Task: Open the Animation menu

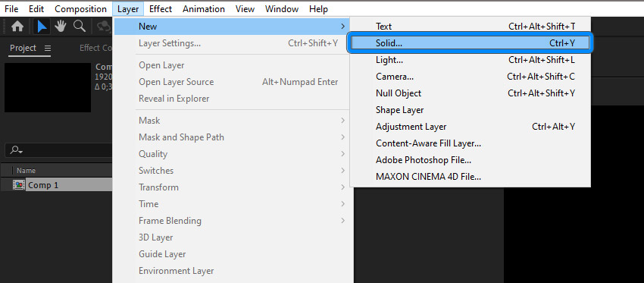Action: coord(204,8)
